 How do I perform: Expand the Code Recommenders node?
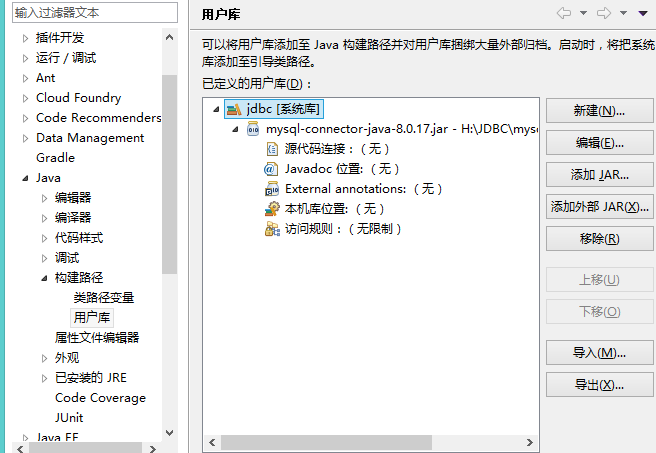tap(25, 118)
